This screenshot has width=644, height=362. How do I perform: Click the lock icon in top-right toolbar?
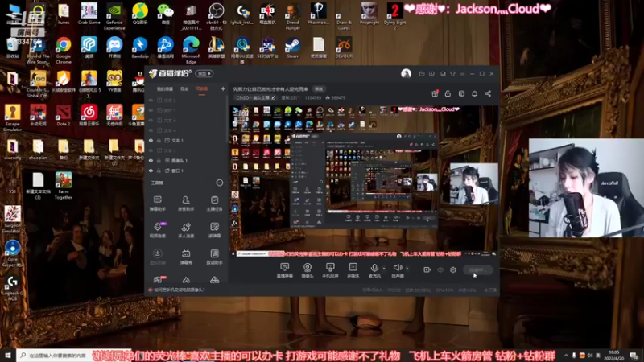click(448, 93)
